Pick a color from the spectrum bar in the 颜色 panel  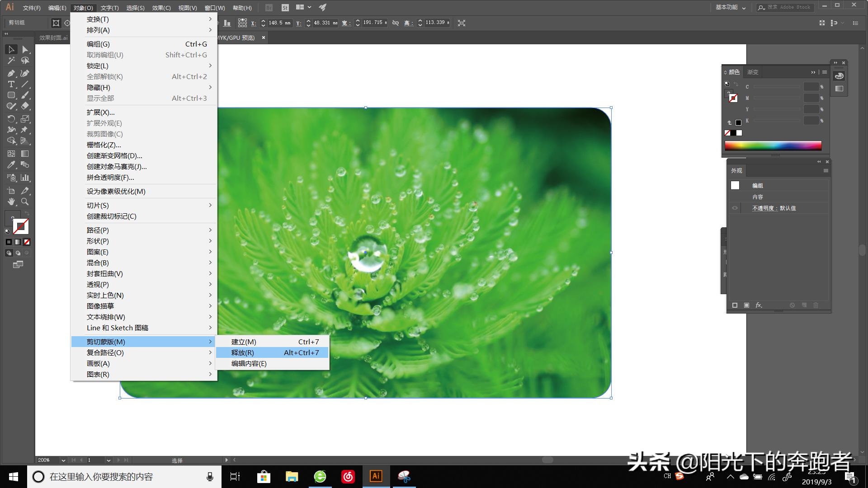773,145
